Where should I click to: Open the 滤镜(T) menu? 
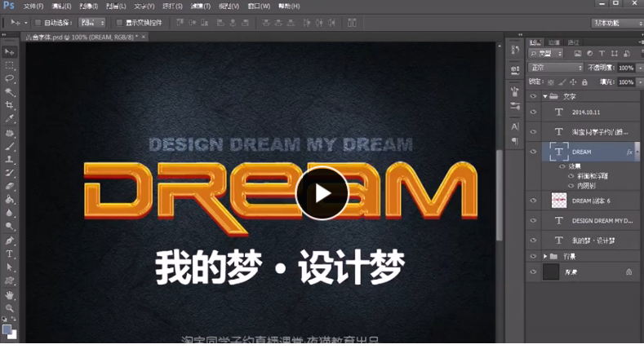pos(201,7)
